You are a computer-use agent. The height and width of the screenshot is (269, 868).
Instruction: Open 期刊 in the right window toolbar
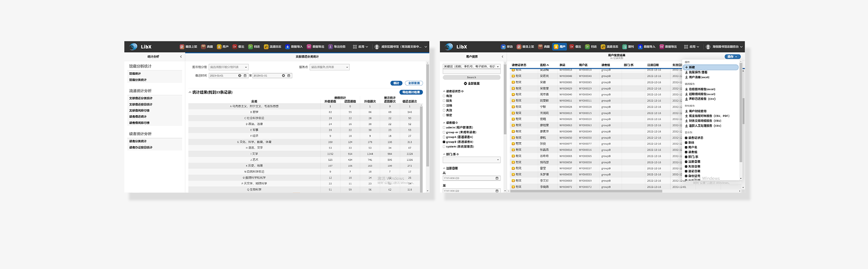(628, 47)
